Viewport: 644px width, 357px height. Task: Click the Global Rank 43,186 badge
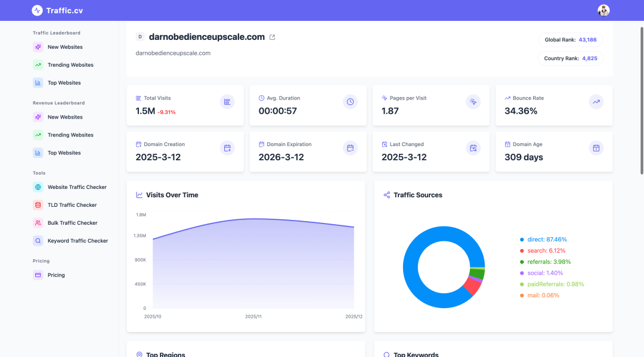[x=571, y=40]
